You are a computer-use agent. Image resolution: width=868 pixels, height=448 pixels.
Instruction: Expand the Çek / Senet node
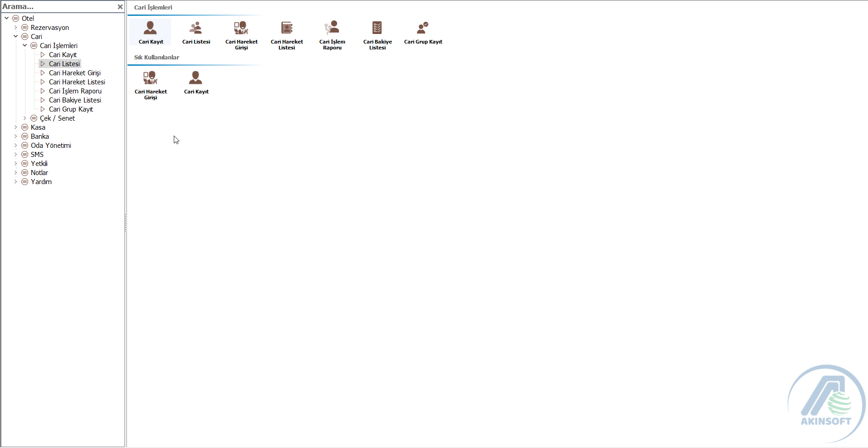tap(25, 118)
